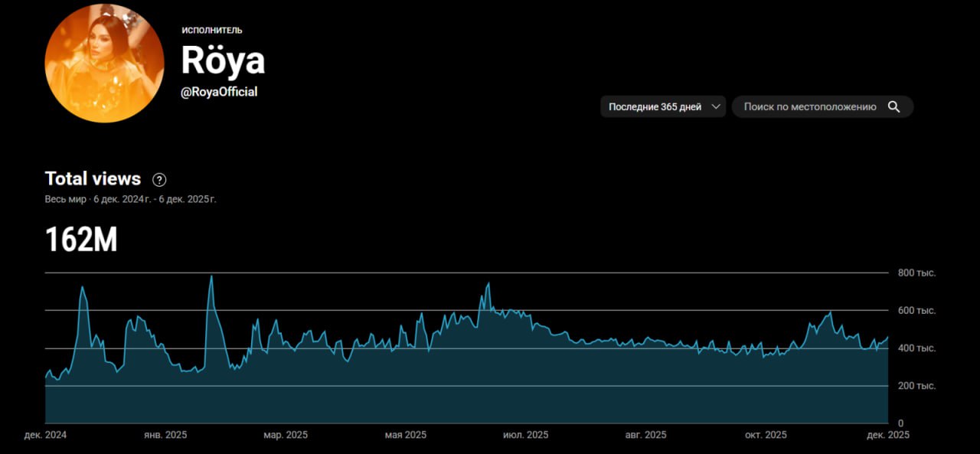Select the "июл. 2025" timeline label
The height and width of the screenshot is (454, 980).
(x=525, y=435)
